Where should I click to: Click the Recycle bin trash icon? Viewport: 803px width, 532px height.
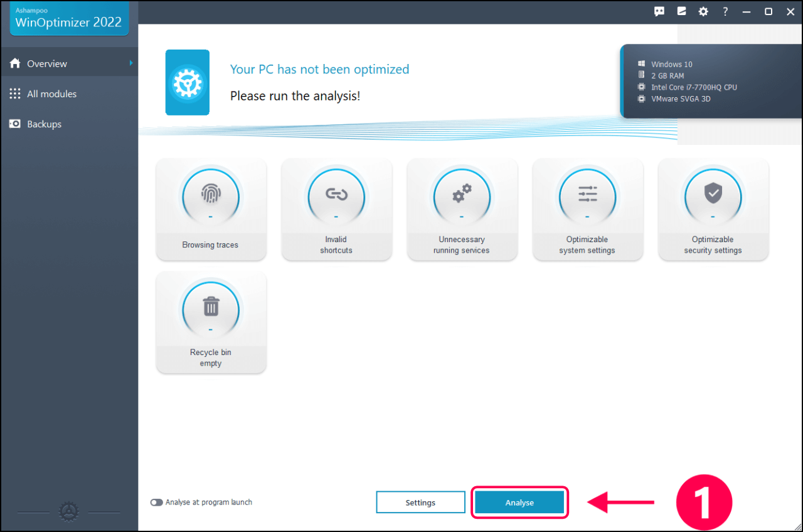tap(211, 307)
